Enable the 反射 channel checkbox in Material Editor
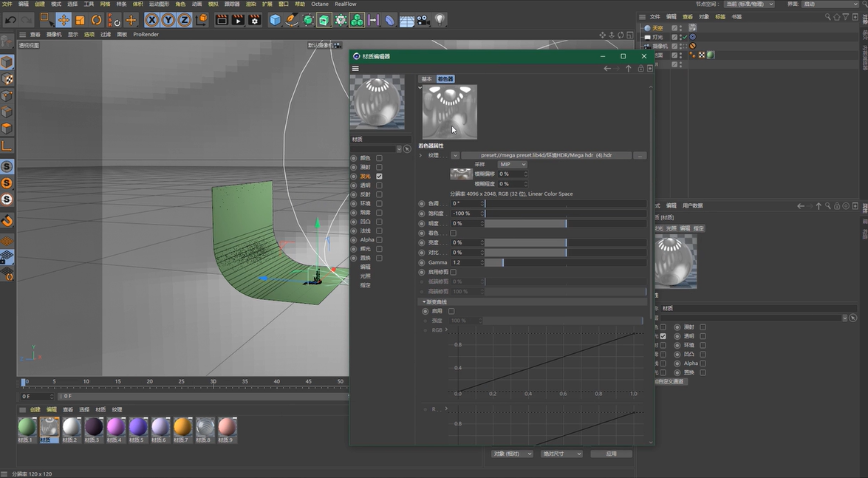Image resolution: width=868 pixels, height=478 pixels. 379,194
